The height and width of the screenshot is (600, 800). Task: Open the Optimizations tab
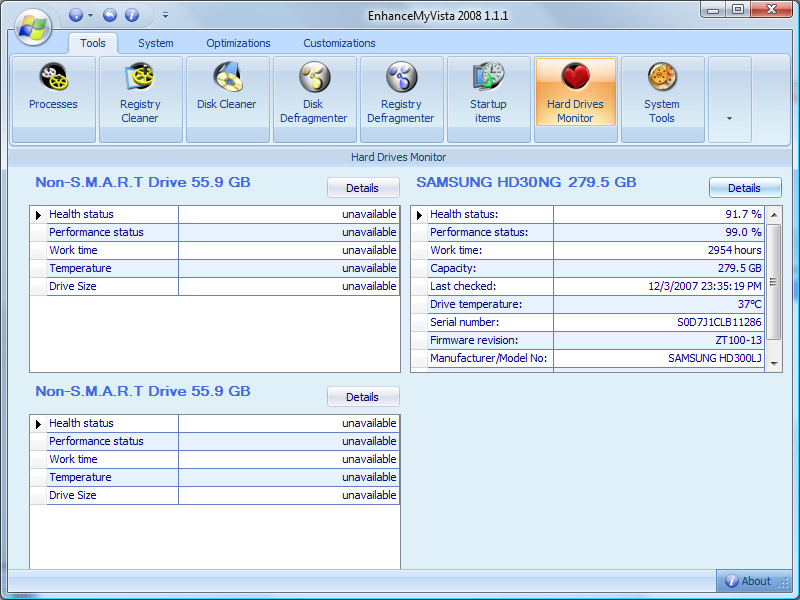pyautogui.click(x=238, y=43)
